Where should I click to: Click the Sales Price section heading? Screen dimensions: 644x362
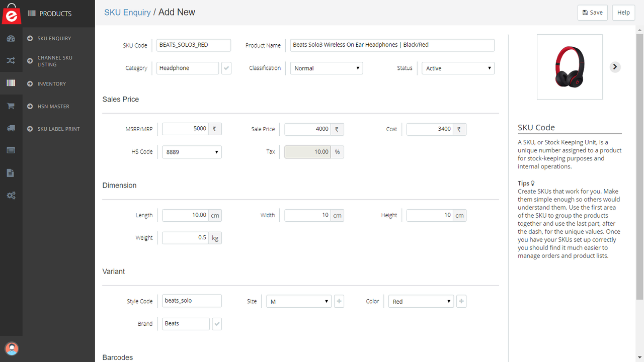click(121, 100)
